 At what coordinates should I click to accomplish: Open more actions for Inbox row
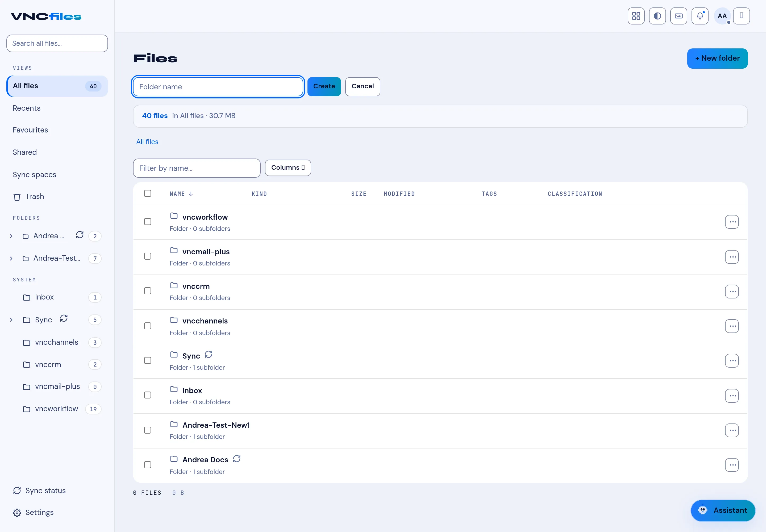click(x=732, y=396)
